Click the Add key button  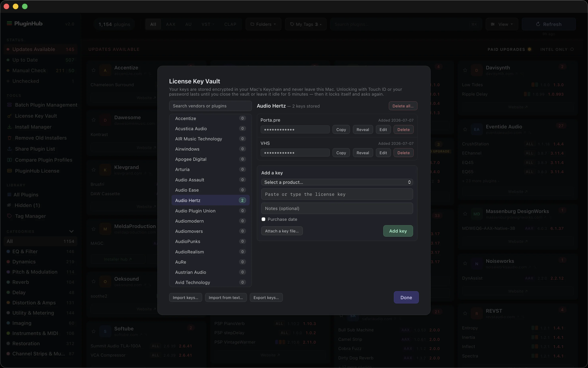coord(398,231)
